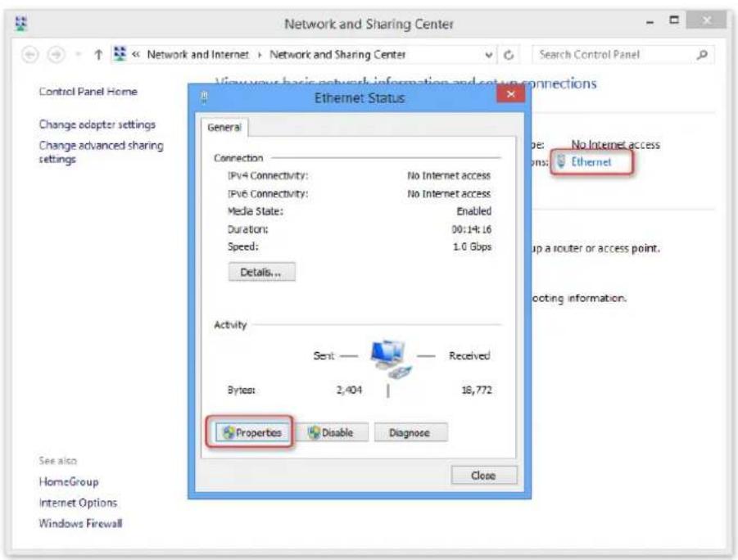Click the Disable button
Screen dimensions: 738x560
click(x=332, y=432)
